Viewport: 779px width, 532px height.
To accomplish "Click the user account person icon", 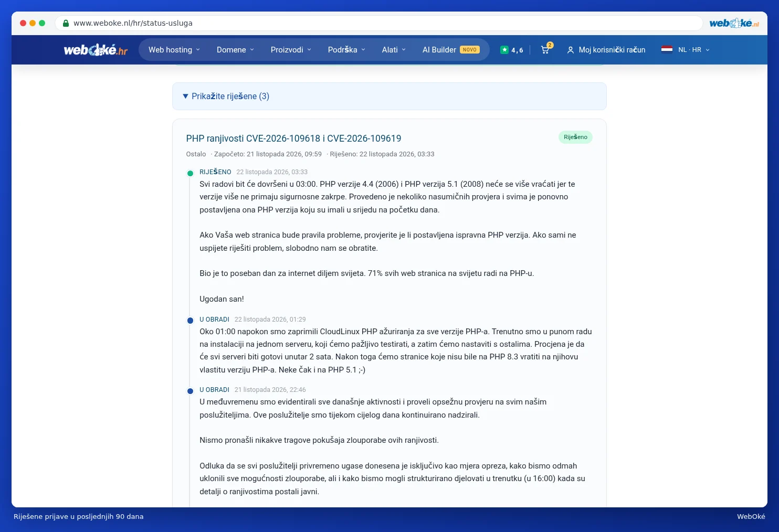I will [x=570, y=50].
